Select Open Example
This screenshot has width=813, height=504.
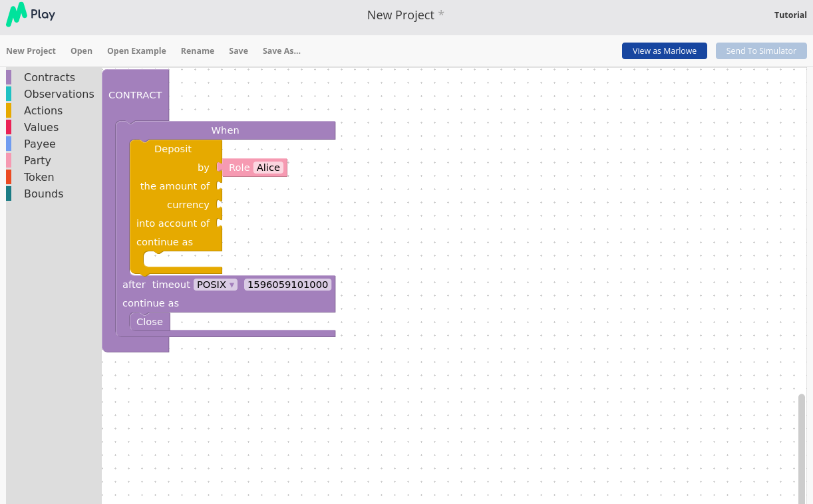coord(136,51)
